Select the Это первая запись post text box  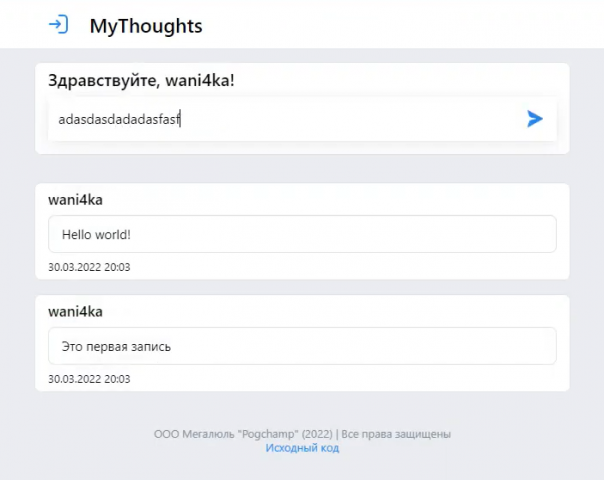click(x=302, y=346)
